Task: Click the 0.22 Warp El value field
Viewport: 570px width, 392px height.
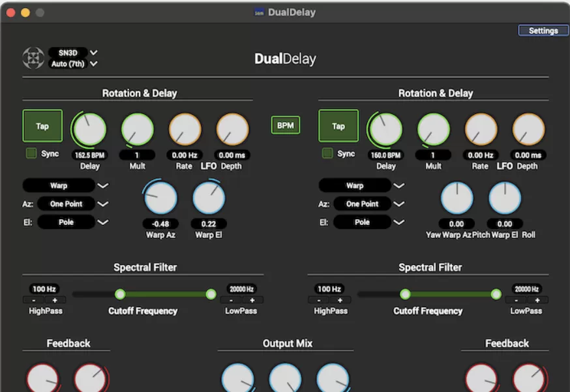Action: point(209,224)
